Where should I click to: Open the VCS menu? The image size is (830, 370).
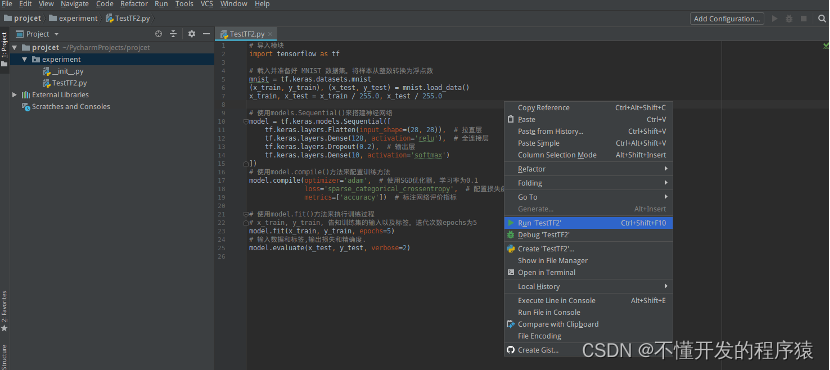click(x=207, y=4)
